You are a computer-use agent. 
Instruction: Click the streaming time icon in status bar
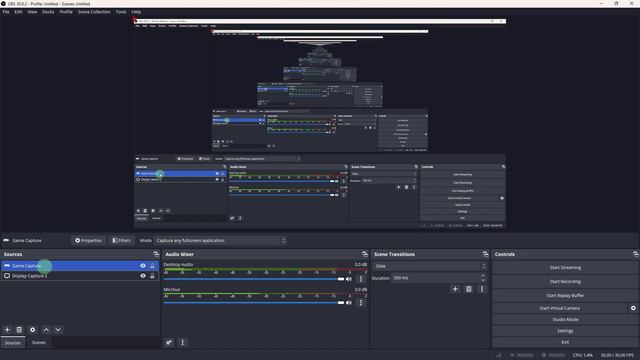point(512,355)
